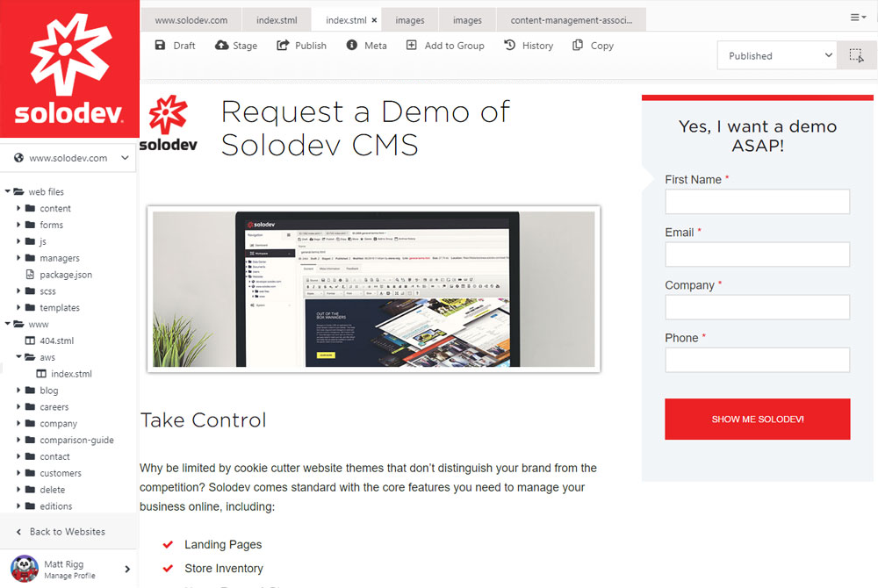Click the Add to Group label
Viewport: 878px width, 588px height.
pos(454,46)
